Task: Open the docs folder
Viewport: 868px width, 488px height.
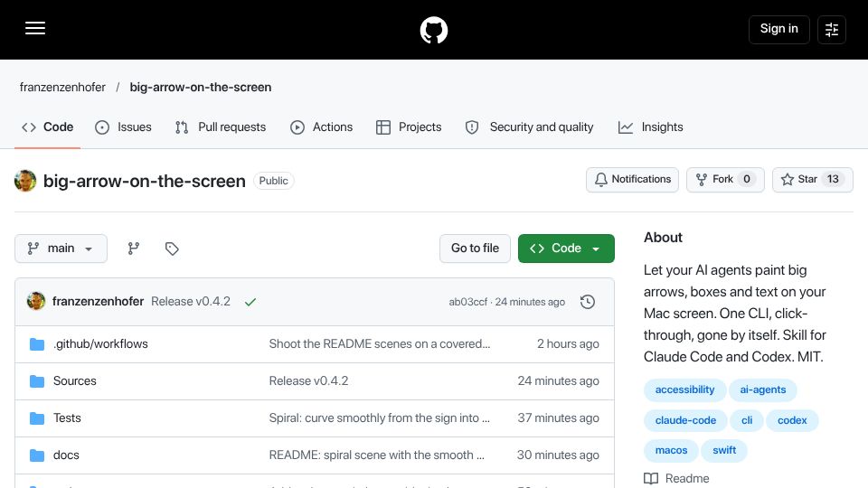Action: (66, 455)
